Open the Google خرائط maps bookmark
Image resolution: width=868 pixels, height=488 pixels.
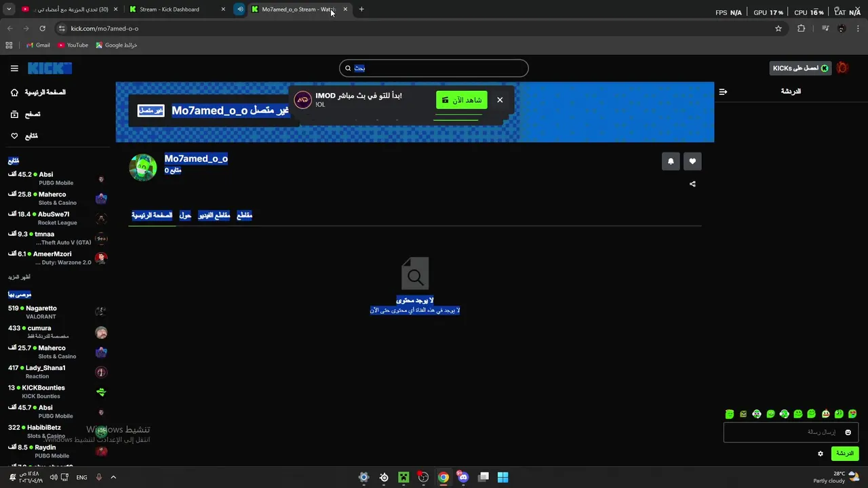pyautogui.click(x=117, y=45)
